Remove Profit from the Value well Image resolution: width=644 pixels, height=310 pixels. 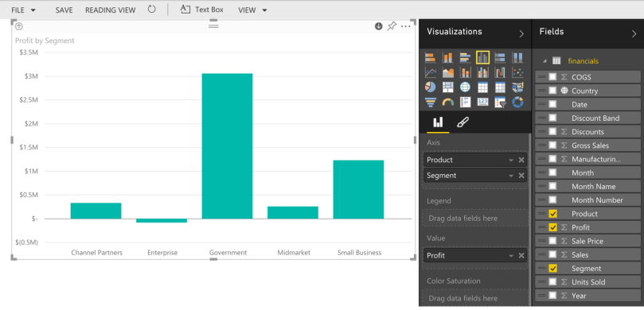click(x=521, y=255)
